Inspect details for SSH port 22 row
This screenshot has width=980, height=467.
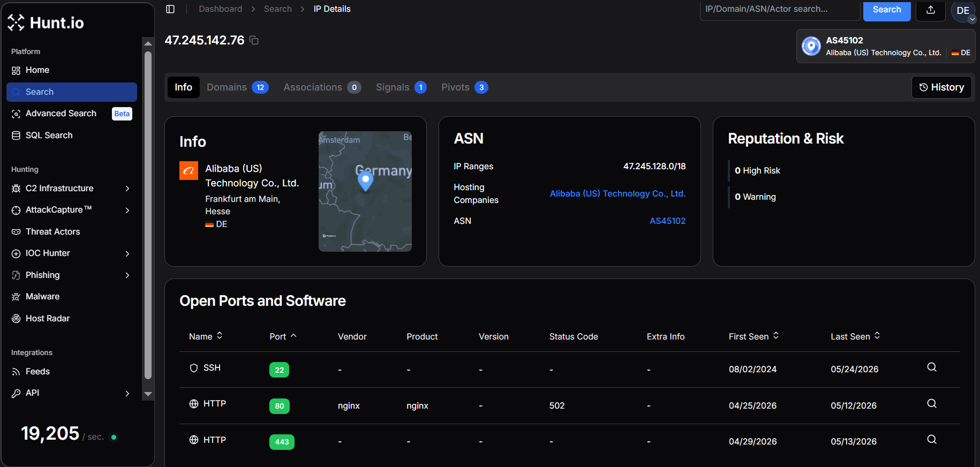click(x=932, y=367)
